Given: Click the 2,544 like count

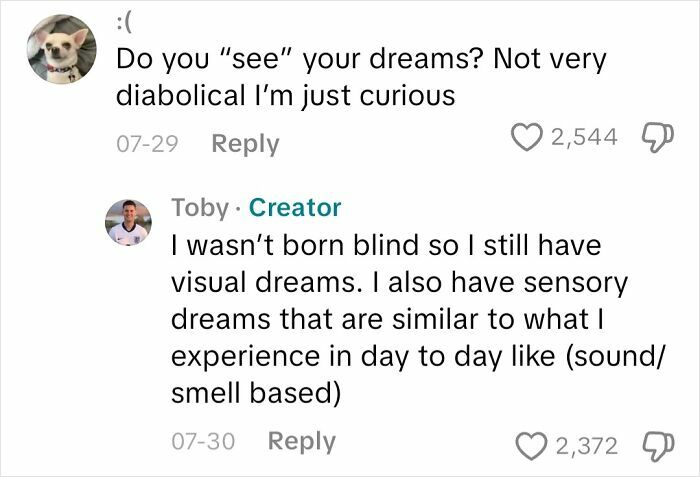Looking at the screenshot, I should 584,137.
